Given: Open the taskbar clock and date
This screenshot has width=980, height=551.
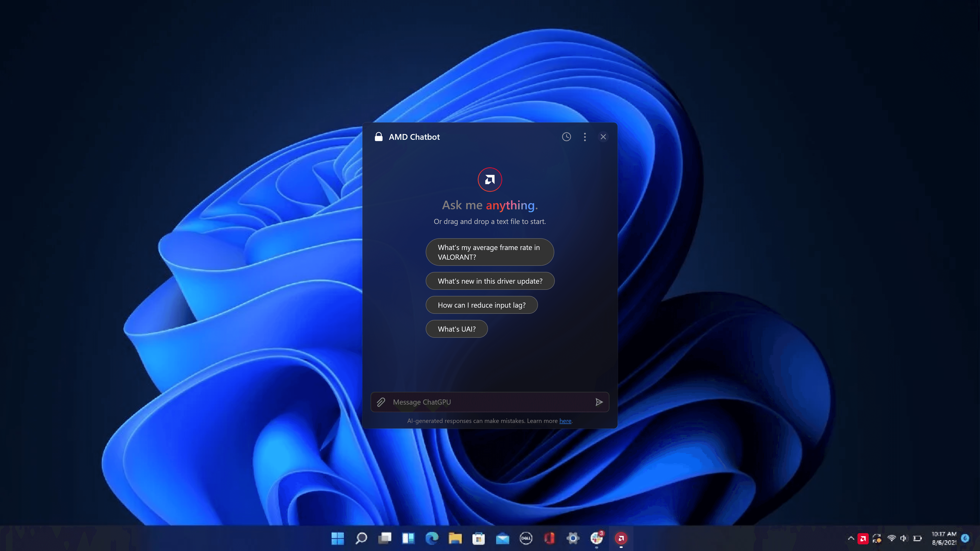Looking at the screenshot, I should click(944, 538).
